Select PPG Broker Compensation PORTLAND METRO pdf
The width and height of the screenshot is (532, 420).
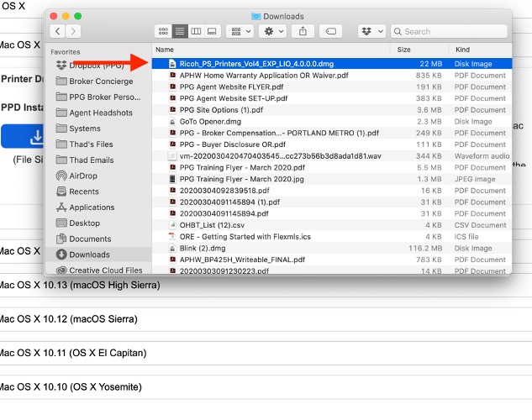332,133
